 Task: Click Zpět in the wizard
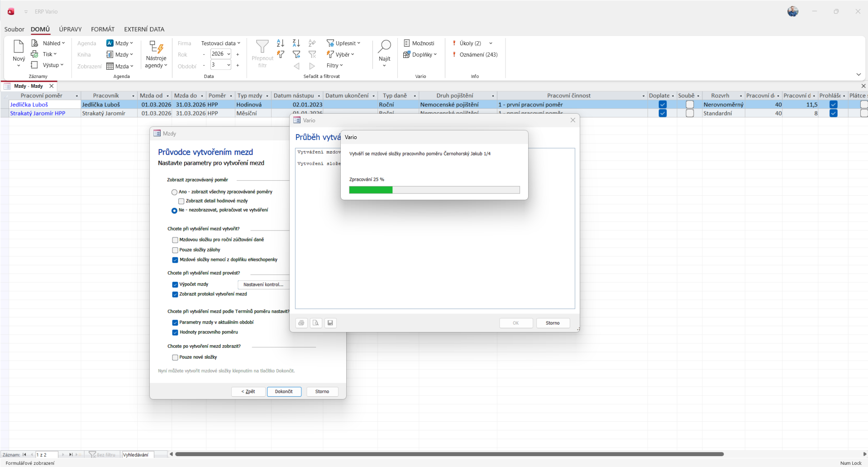coord(248,391)
